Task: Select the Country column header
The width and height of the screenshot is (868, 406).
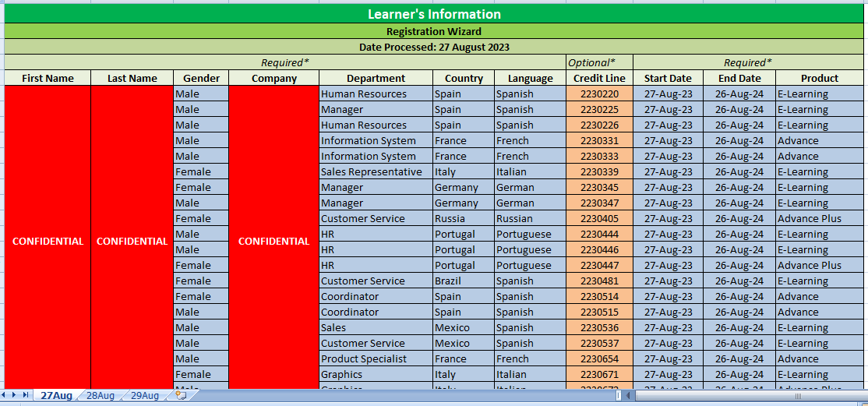Action: [464, 78]
